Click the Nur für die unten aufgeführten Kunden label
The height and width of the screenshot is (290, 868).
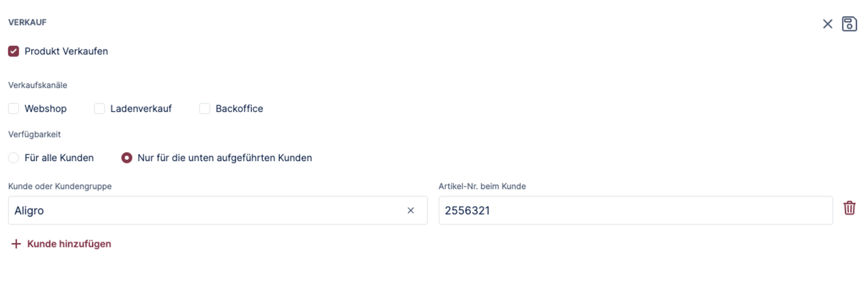(224, 158)
